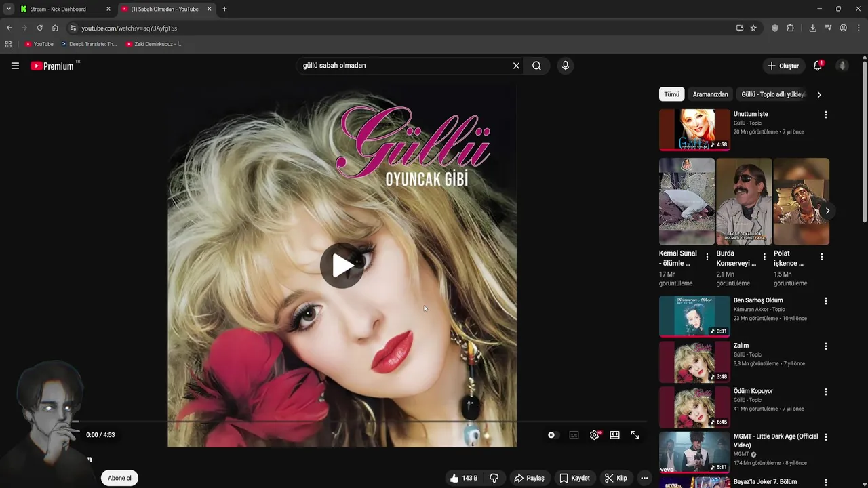This screenshot has width=868, height=488.
Task: Select the Aramanızdan filter chip
Action: coord(710,94)
